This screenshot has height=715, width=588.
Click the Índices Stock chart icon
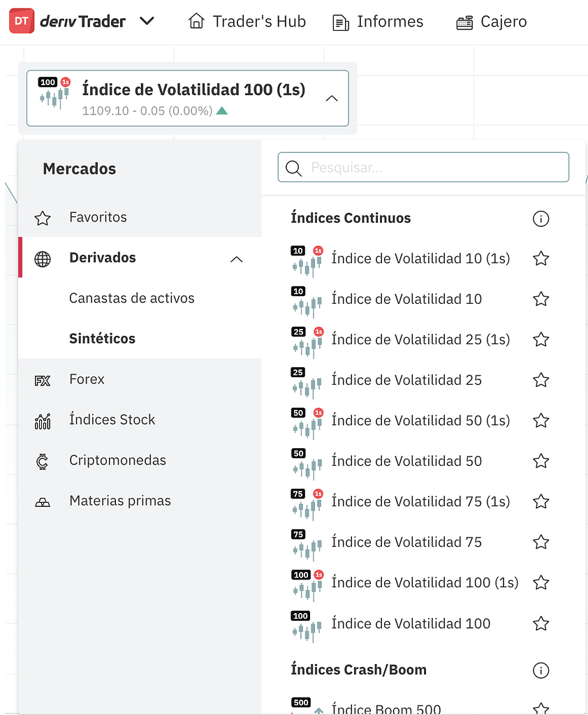43,420
